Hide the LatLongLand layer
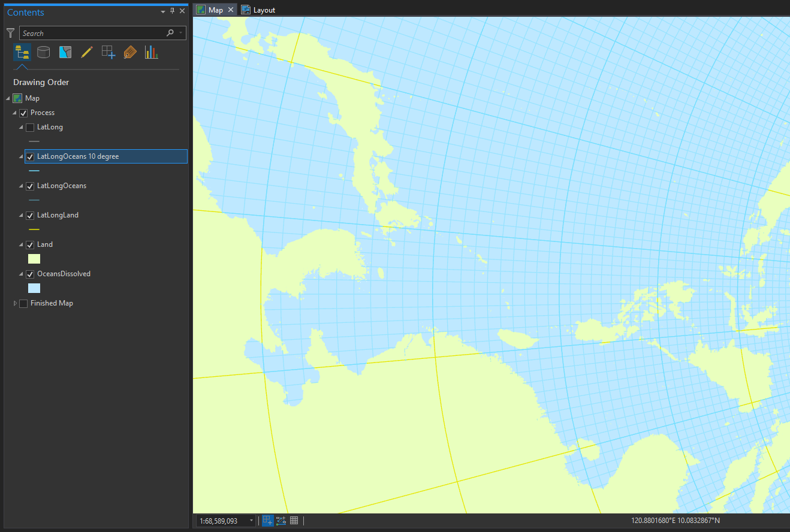 coord(30,215)
